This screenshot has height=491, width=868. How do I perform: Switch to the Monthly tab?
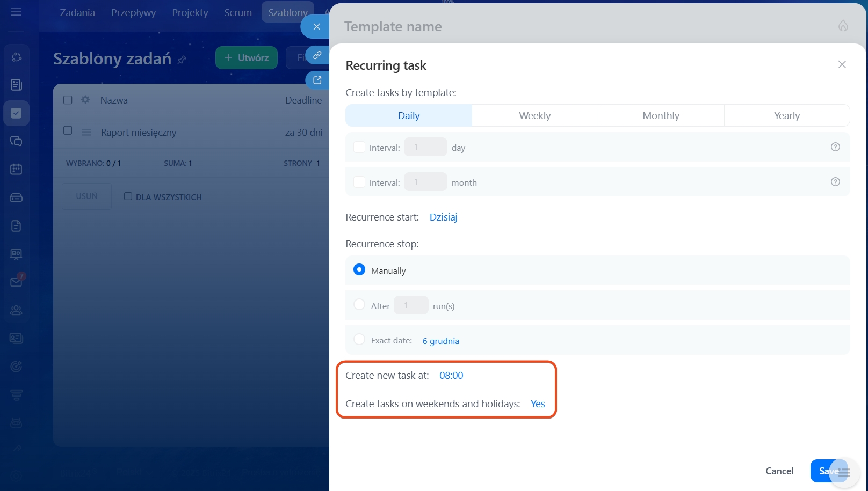661,116
